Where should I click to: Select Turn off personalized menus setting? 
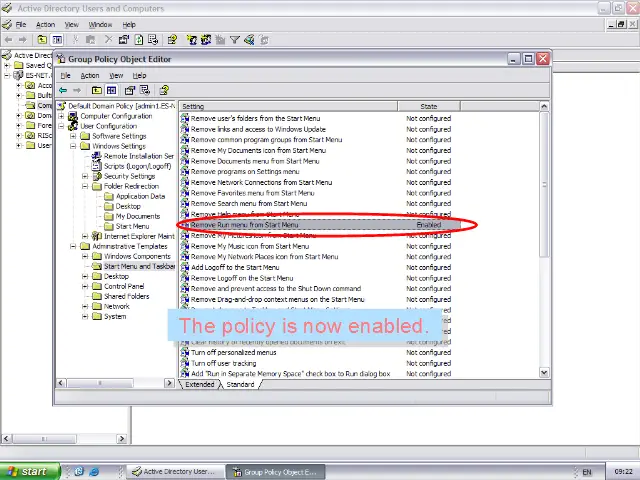[233, 353]
